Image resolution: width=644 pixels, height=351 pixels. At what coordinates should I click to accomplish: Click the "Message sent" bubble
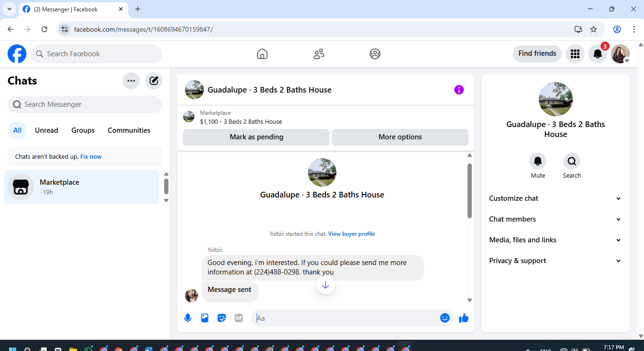click(x=230, y=291)
